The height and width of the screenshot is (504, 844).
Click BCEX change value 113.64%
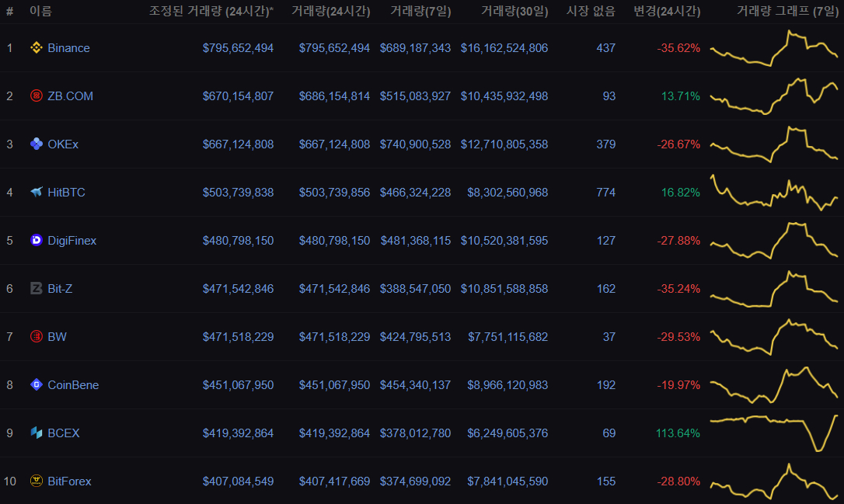click(678, 433)
